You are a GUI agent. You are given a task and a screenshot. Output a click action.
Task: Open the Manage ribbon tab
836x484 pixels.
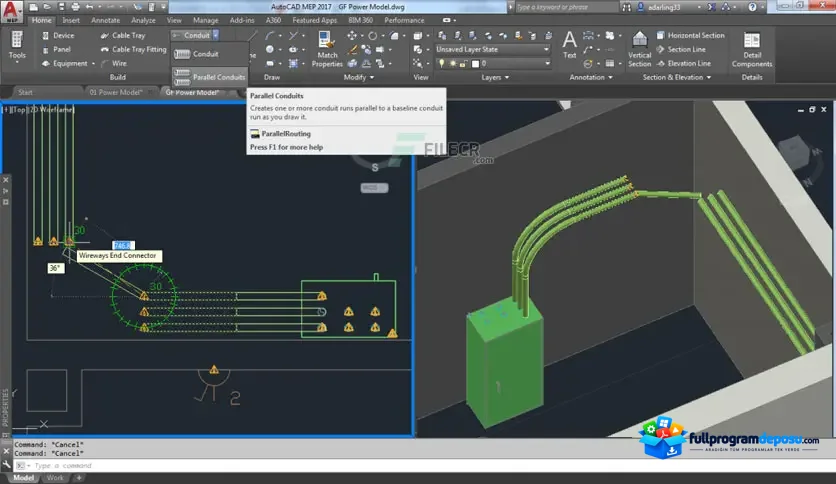pos(206,20)
